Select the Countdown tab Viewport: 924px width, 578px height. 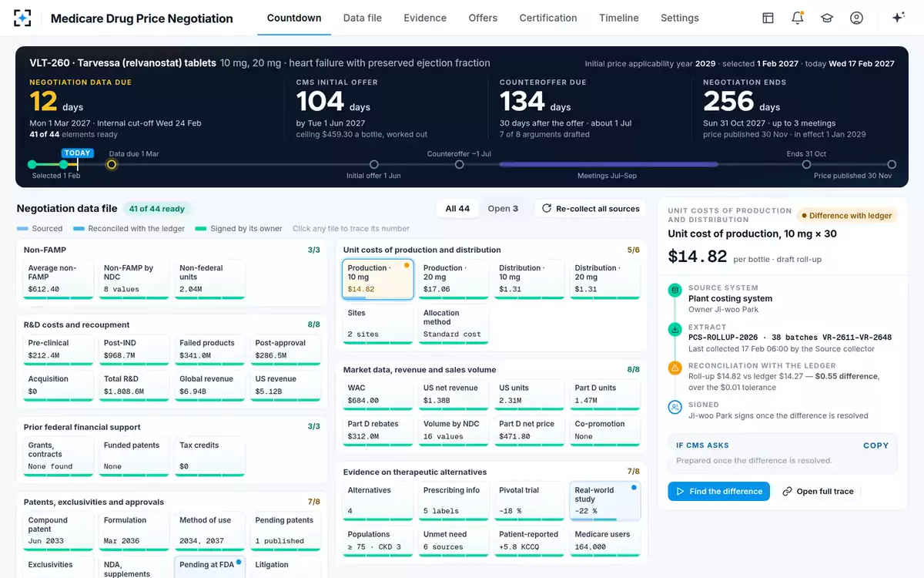tap(294, 18)
